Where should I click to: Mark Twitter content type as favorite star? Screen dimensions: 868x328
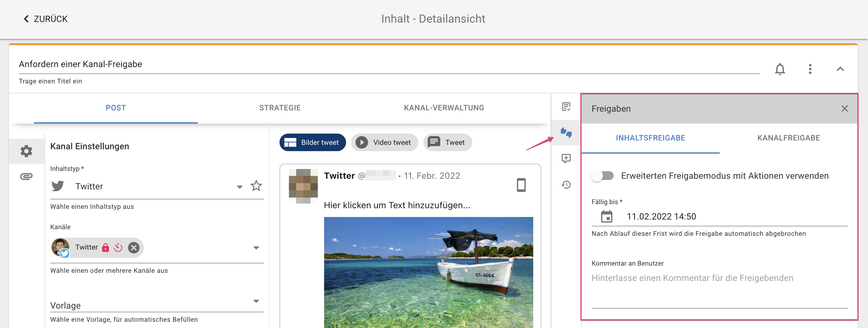click(256, 186)
